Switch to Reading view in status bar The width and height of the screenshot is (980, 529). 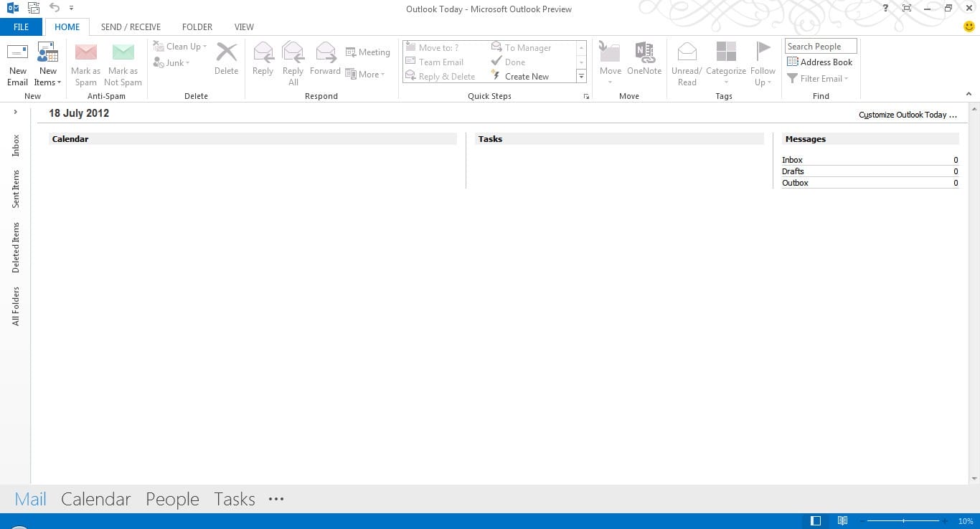(x=842, y=520)
